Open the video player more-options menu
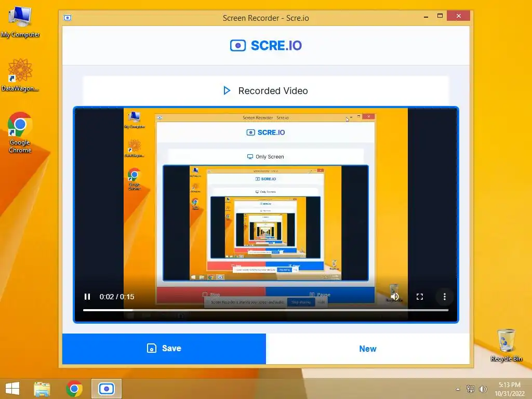Image resolution: width=532 pixels, height=399 pixels. click(445, 297)
